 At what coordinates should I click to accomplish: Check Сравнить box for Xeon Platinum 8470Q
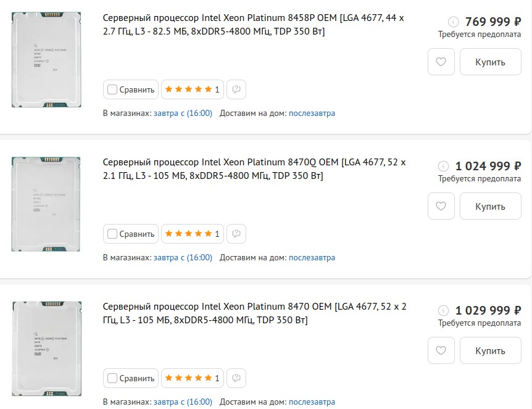[112, 234]
